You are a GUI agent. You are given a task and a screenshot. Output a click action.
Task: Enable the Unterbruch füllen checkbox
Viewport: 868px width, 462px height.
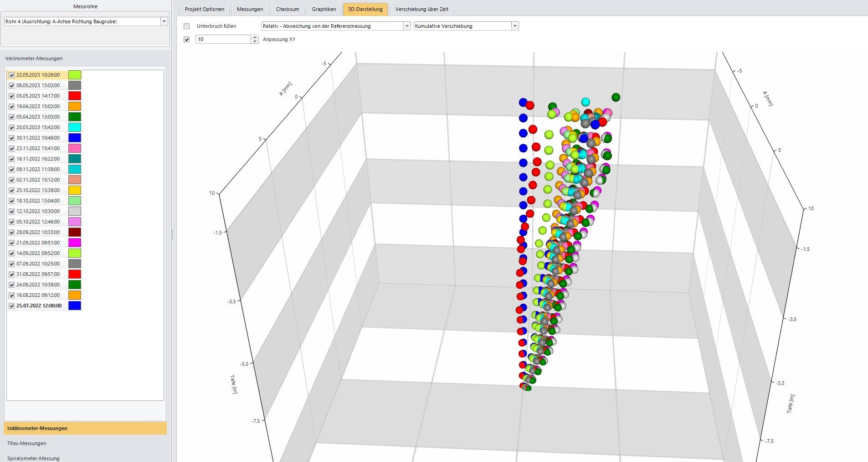[186, 26]
